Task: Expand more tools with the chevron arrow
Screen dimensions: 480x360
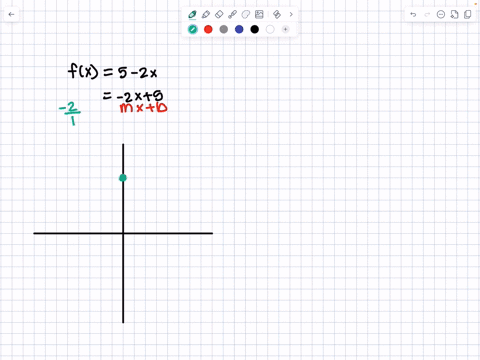Action: [291, 14]
